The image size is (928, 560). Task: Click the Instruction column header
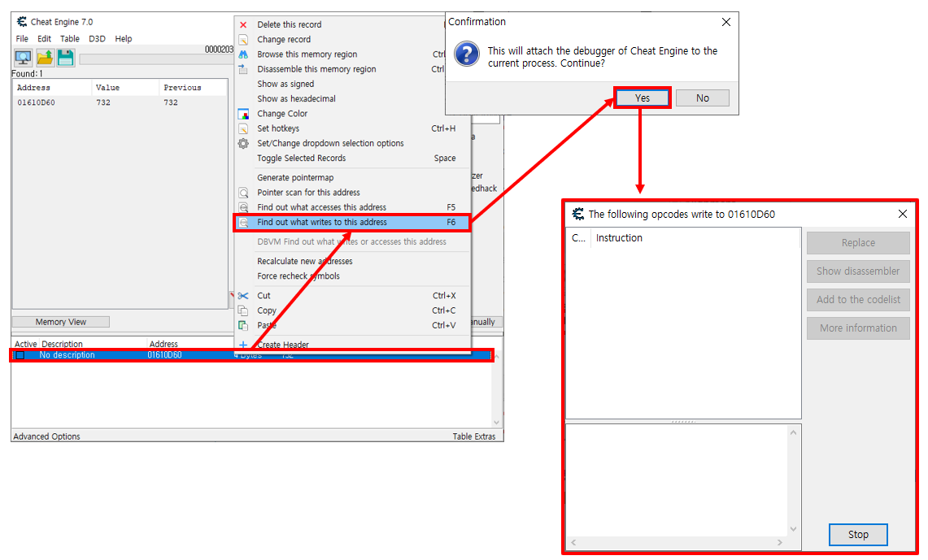[x=695, y=237]
